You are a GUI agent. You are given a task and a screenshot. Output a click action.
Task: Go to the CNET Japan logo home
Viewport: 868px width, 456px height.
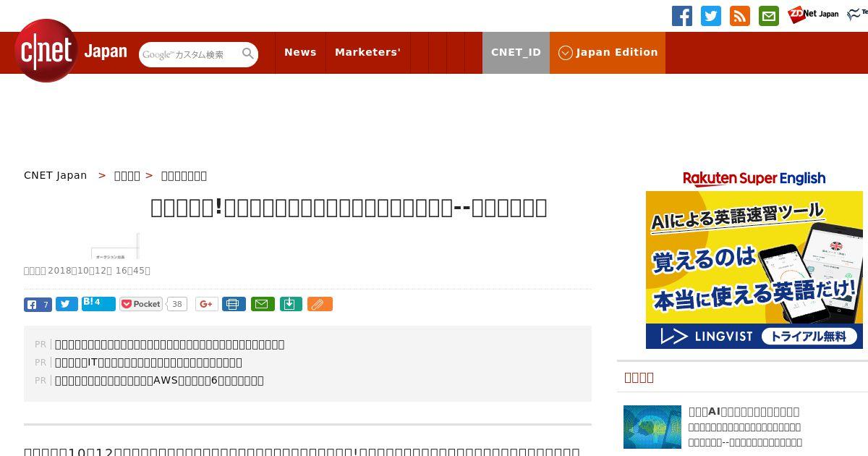[x=71, y=51]
